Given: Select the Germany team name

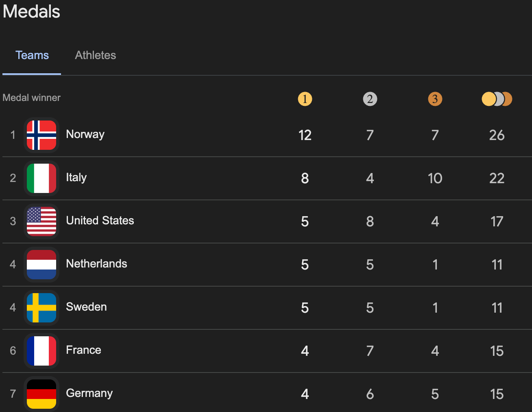Looking at the screenshot, I should point(89,393).
